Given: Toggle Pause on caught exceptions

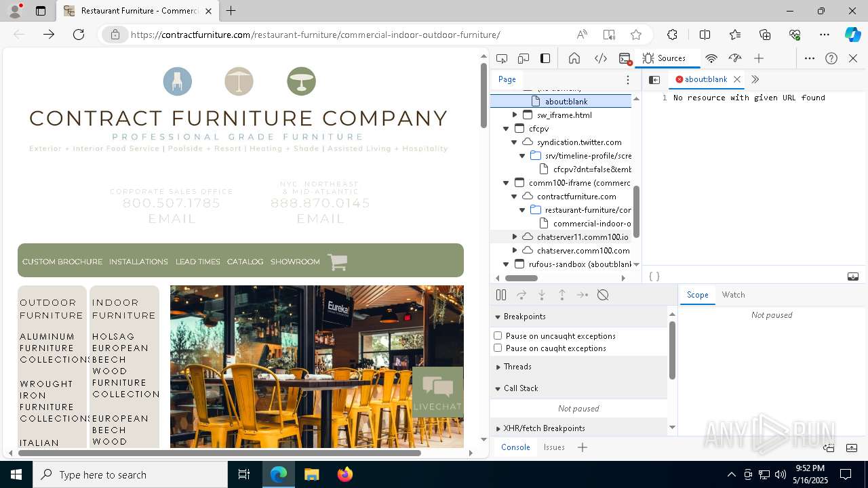Looking at the screenshot, I should click(x=498, y=348).
